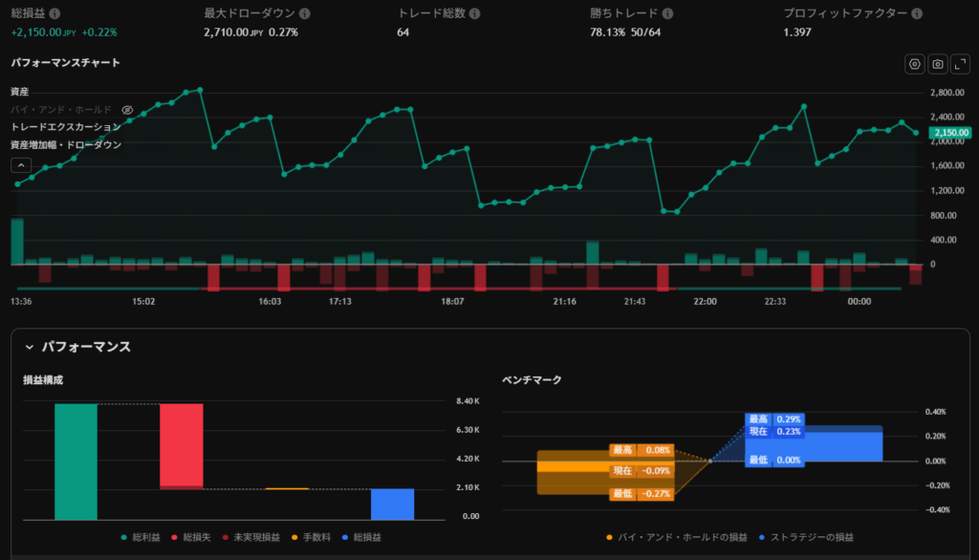The image size is (979, 560).
Task: Click the 総利益 legend entry
Action: coord(145,537)
